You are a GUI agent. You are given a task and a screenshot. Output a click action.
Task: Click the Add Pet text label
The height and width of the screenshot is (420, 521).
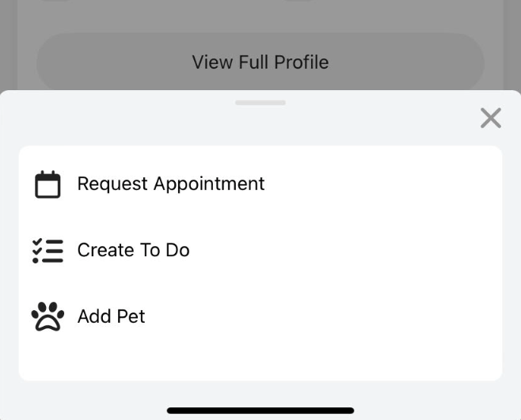pos(112,316)
